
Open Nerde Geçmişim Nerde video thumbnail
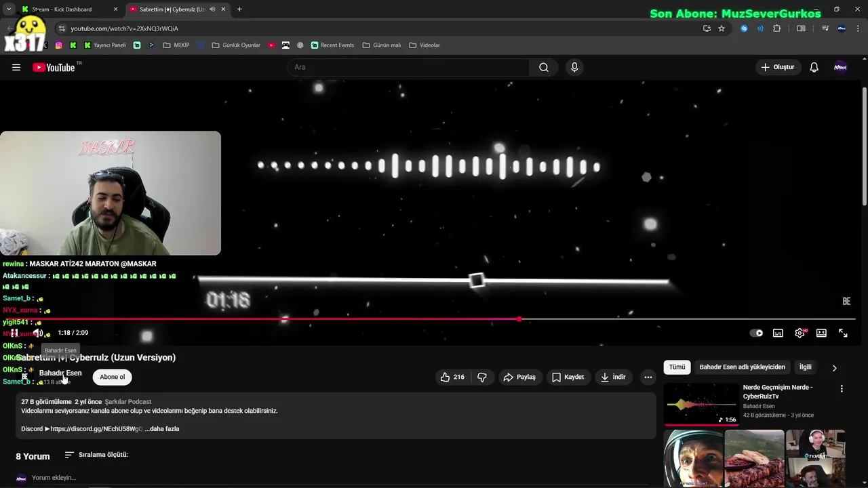coord(701,404)
